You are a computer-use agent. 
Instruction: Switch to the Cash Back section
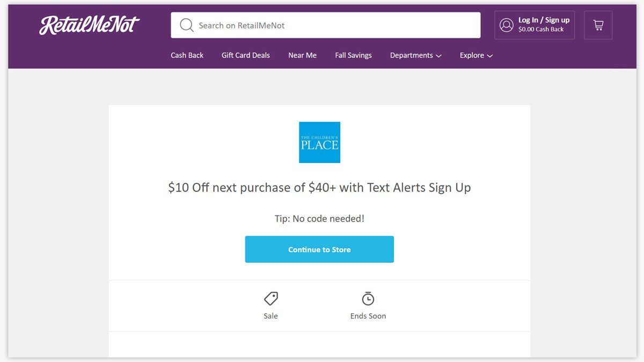(x=187, y=55)
